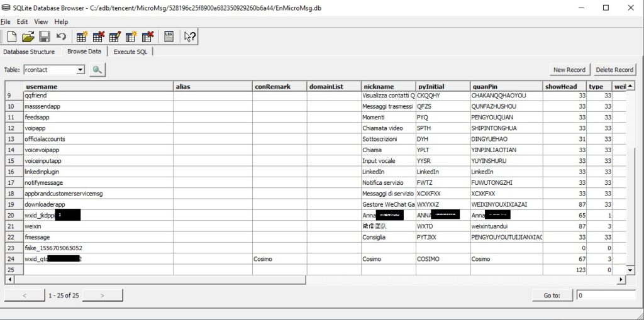Viewport: 644px width, 320px height.
Task: Click the '1 - 25 of 25' record count label
Action: (64, 295)
